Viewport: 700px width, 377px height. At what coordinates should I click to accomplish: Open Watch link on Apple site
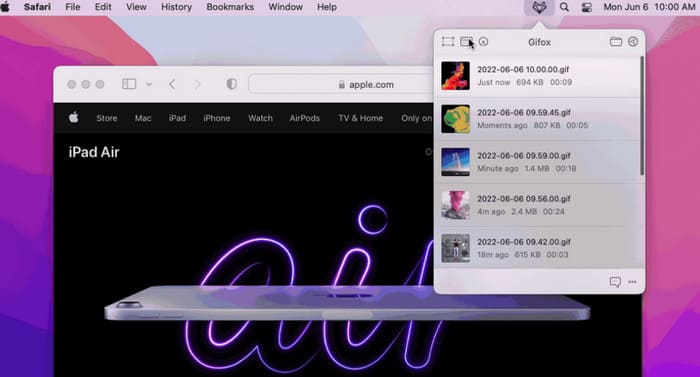[260, 118]
